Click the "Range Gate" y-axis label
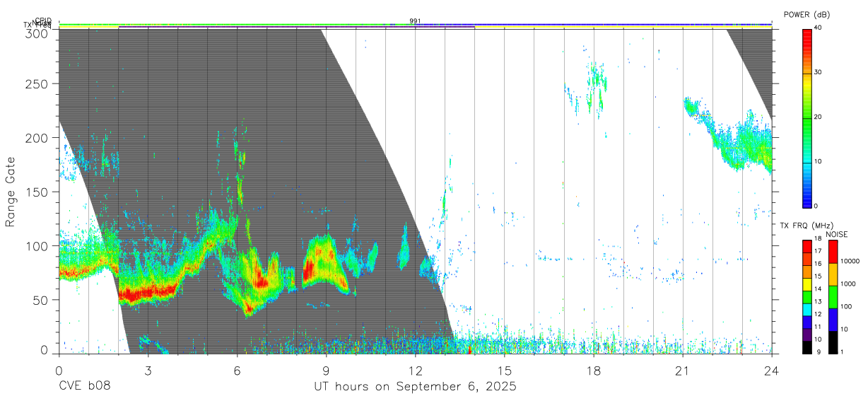This screenshot has height=401, width=868. pos(11,192)
